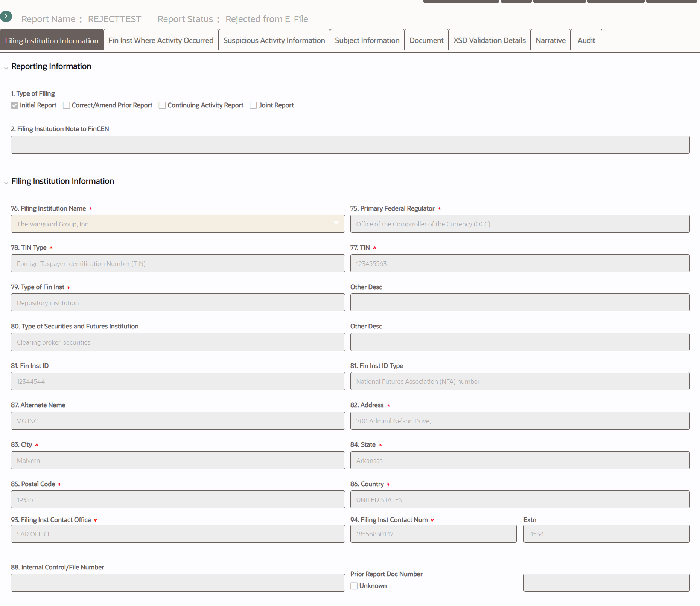Open the Audit tab
700x606 pixels.
pos(586,40)
